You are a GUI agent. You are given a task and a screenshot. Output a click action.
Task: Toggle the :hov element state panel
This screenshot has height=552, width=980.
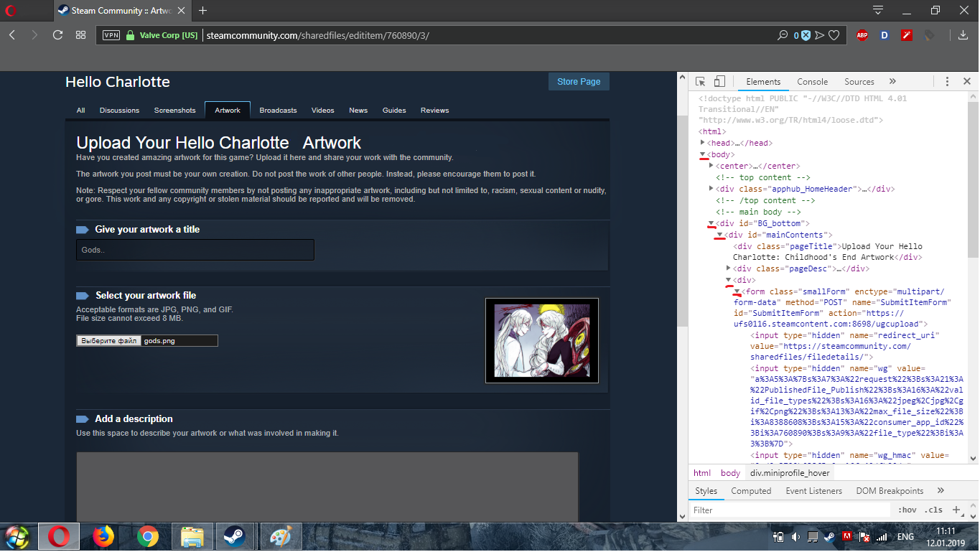[907, 510]
